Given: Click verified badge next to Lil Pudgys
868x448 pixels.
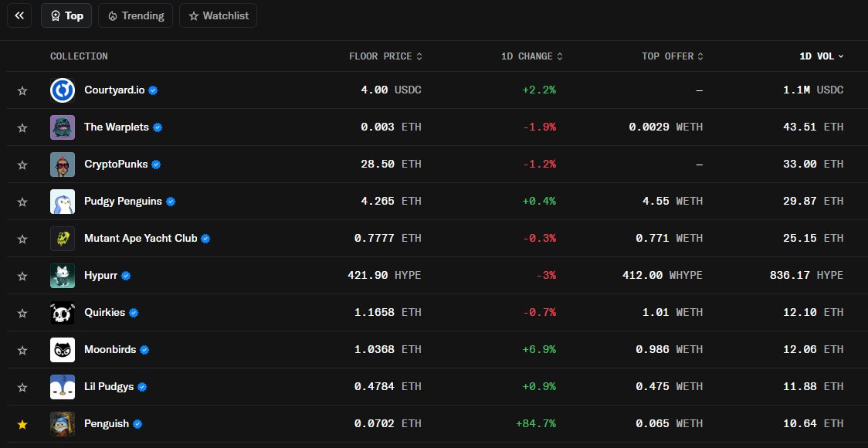Looking at the screenshot, I should pyautogui.click(x=142, y=387).
